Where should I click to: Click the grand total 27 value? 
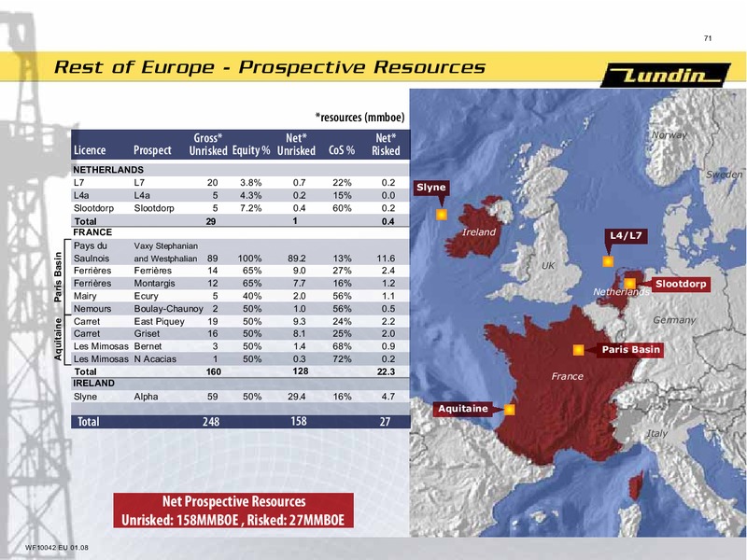point(385,422)
